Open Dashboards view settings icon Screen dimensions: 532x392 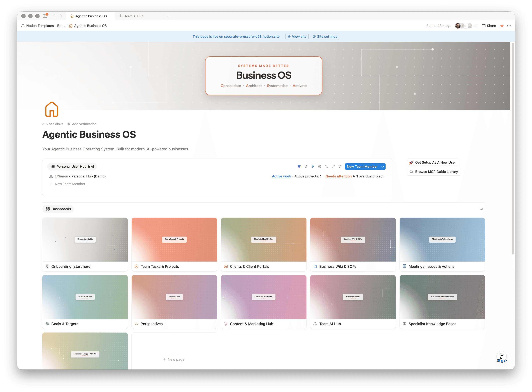coord(482,209)
